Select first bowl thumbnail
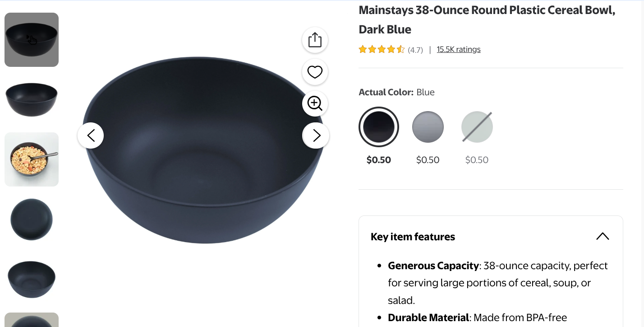This screenshot has height=327, width=644. (x=32, y=40)
